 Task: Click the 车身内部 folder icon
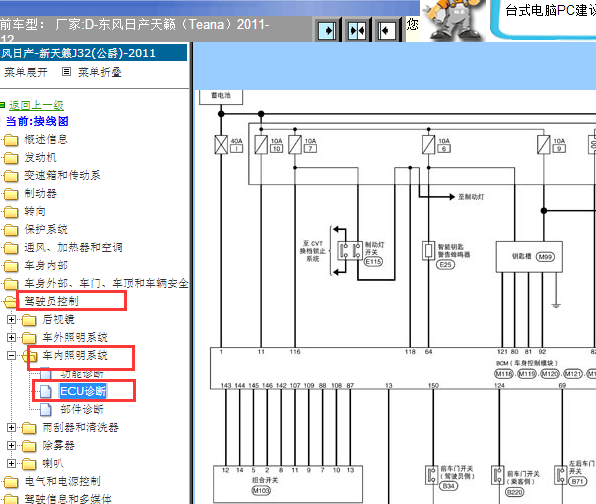[11, 266]
